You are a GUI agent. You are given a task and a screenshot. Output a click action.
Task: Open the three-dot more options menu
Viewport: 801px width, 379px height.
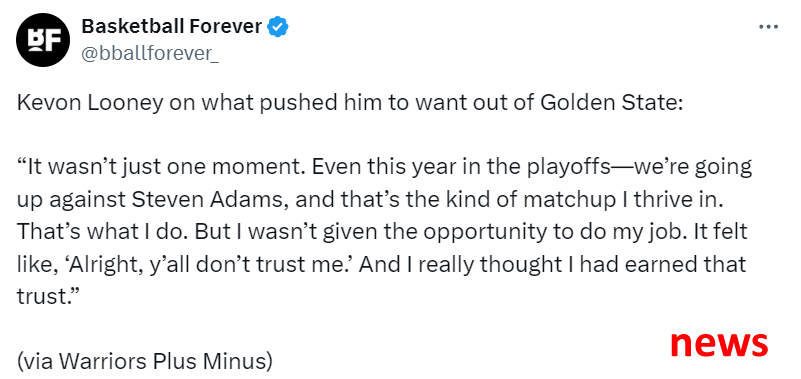tap(768, 27)
